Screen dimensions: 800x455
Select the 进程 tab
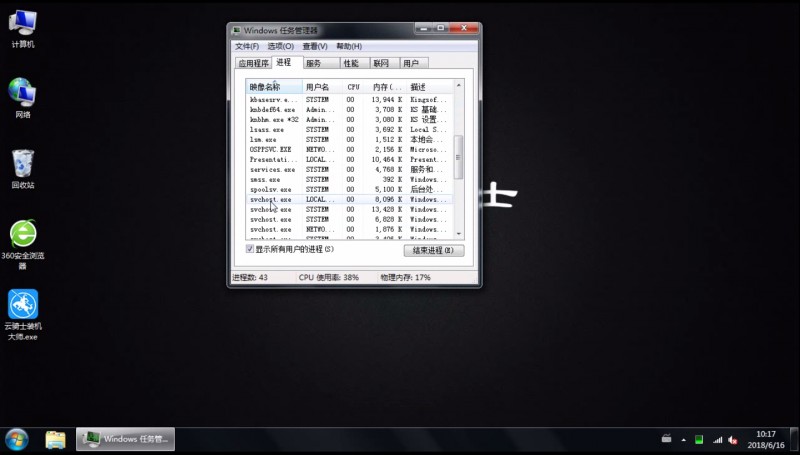tap(287, 62)
